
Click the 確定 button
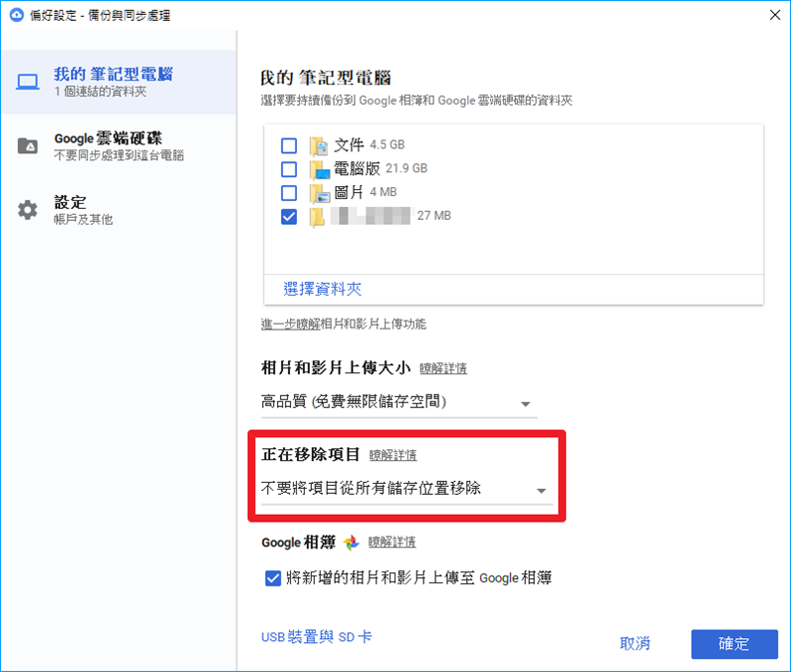[734, 644]
